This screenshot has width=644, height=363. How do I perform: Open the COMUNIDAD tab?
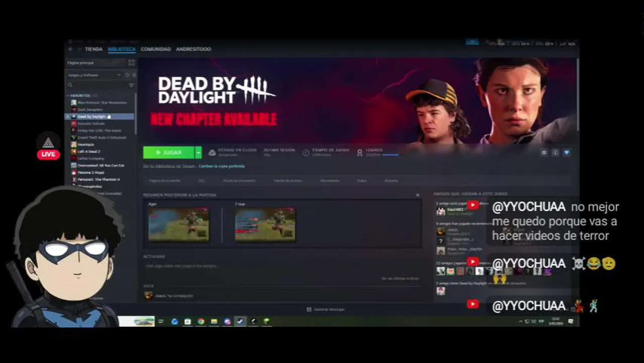156,49
